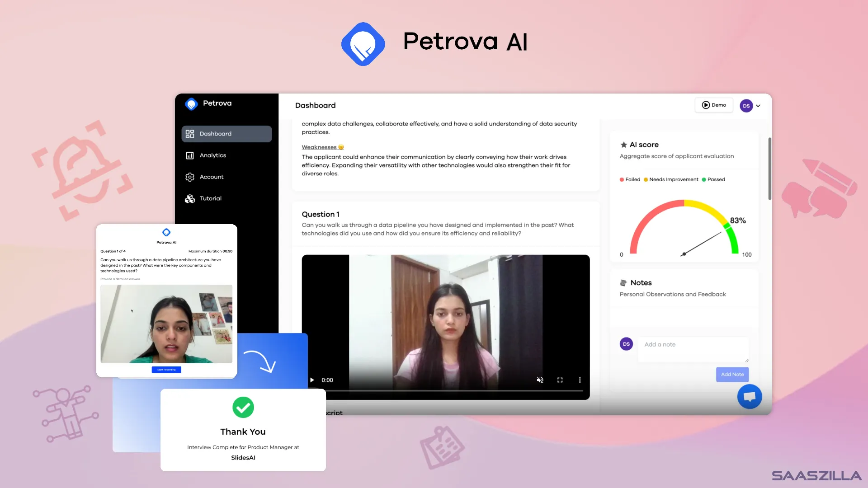This screenshot has width=868, height=488.
Task: Expand the DS user profile dropdown
Action: click(x=758, y=105)
